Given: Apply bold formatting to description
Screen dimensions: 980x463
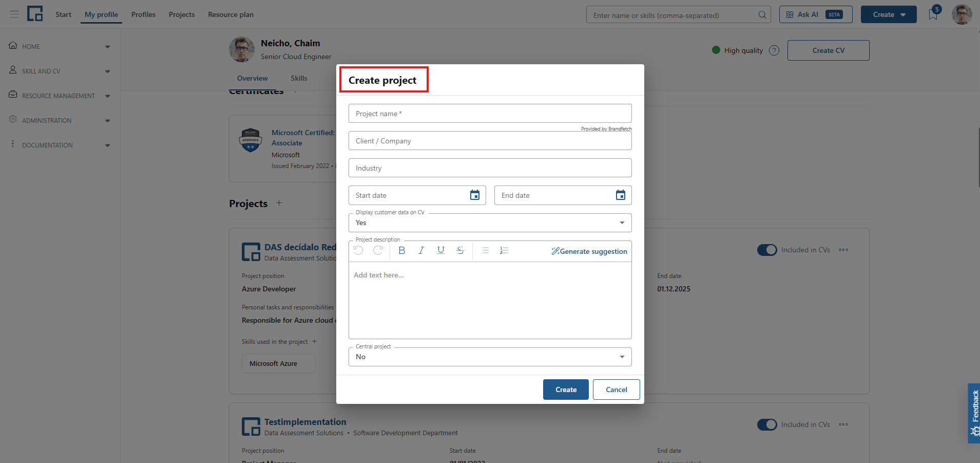Looking at the screenshot, I should (402, 250).
